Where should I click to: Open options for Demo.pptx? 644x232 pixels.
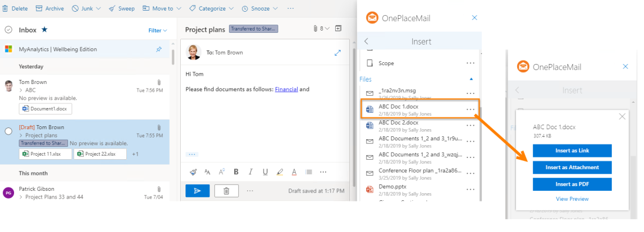point(470,190)
